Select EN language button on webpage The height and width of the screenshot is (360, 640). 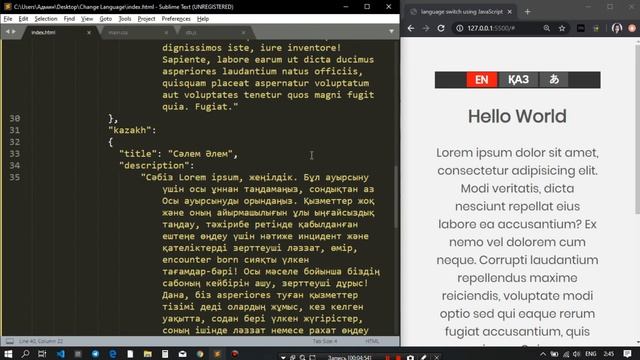(x=482, y=80)
